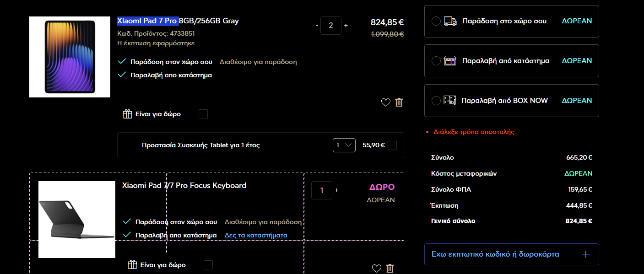Click the Xiaomi Pad 7 Pro tablet thumbnail
Screen dimensions: 644x274
coord(70,57)
